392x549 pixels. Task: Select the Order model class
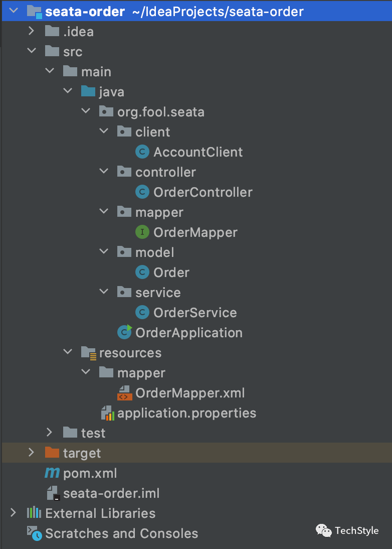(171, 272)
